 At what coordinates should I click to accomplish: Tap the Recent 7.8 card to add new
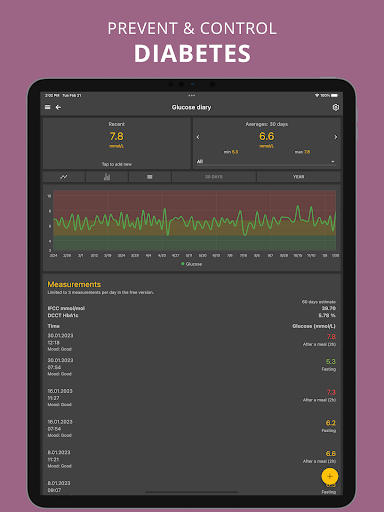(x=117, y=143)
